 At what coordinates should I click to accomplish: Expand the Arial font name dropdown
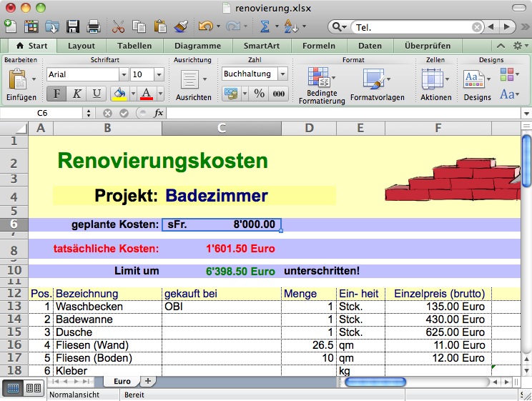coord(124,74)
